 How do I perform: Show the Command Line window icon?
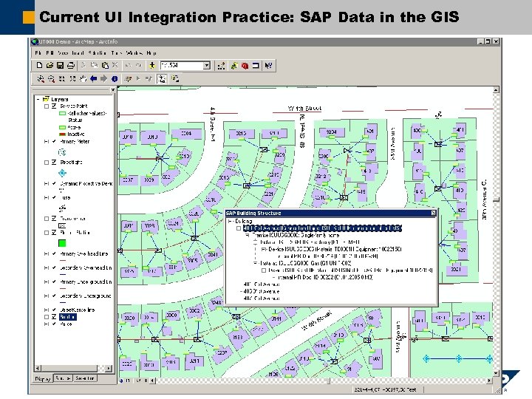pyautogui.click(x=256, y=66)
